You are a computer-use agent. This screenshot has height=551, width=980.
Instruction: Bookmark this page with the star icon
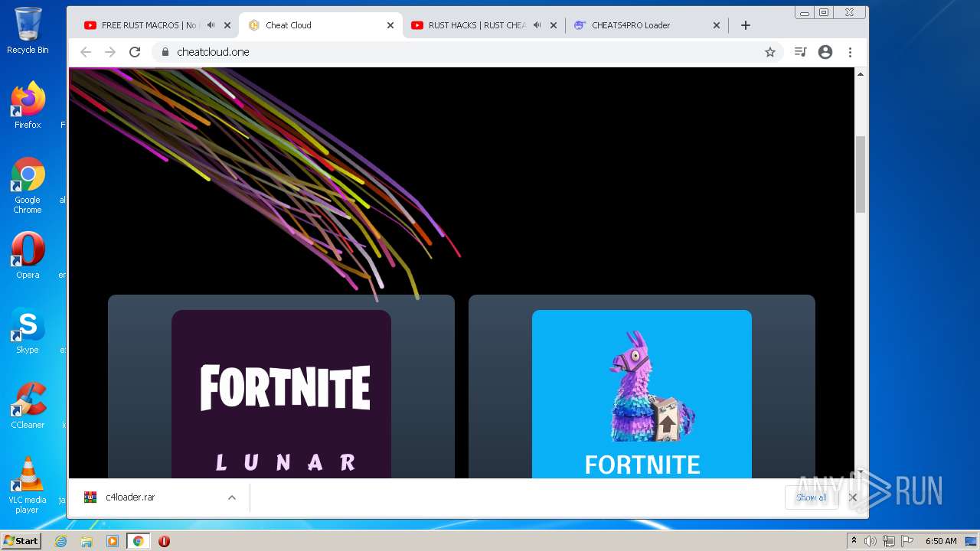(x=770, y=52)
